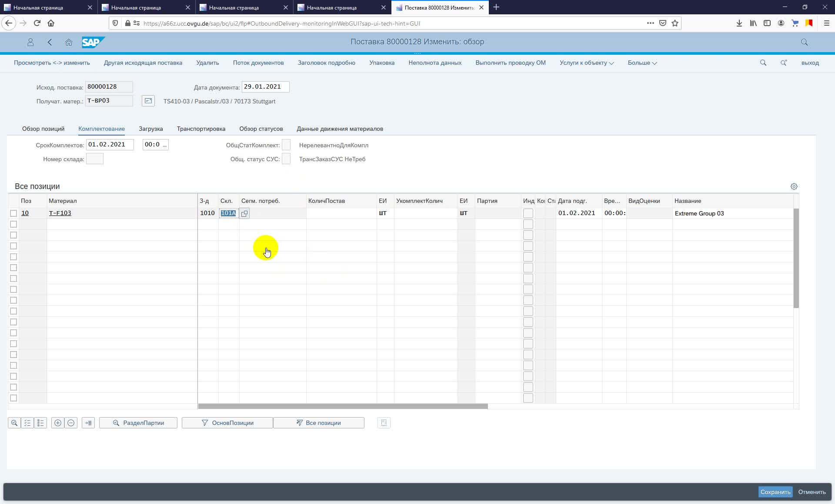
Task: Click Просмотреть <-> изменить
Action: [52, 63]
